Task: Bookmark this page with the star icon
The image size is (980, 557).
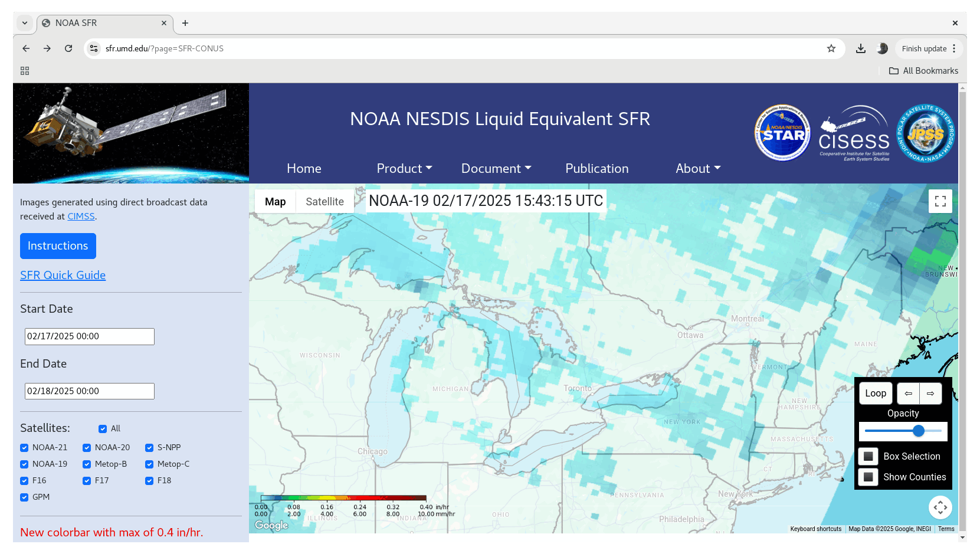Action: coord(831,48)
